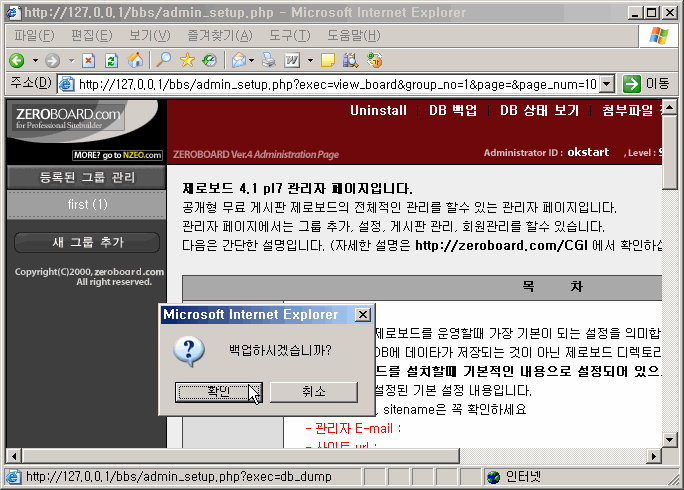Open the 파일(F) menu
This screenshot has width=684, height=490.
tap(34, 35)
